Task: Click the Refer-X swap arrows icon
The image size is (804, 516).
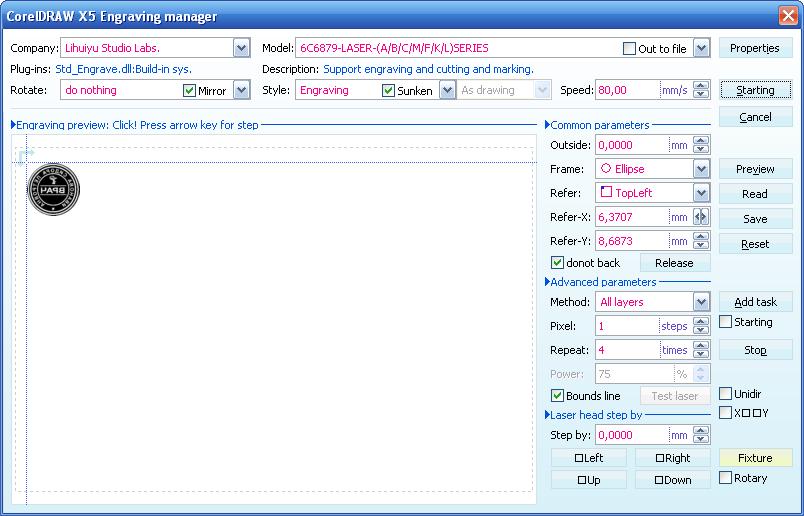Action: click(x=700, y=217)
